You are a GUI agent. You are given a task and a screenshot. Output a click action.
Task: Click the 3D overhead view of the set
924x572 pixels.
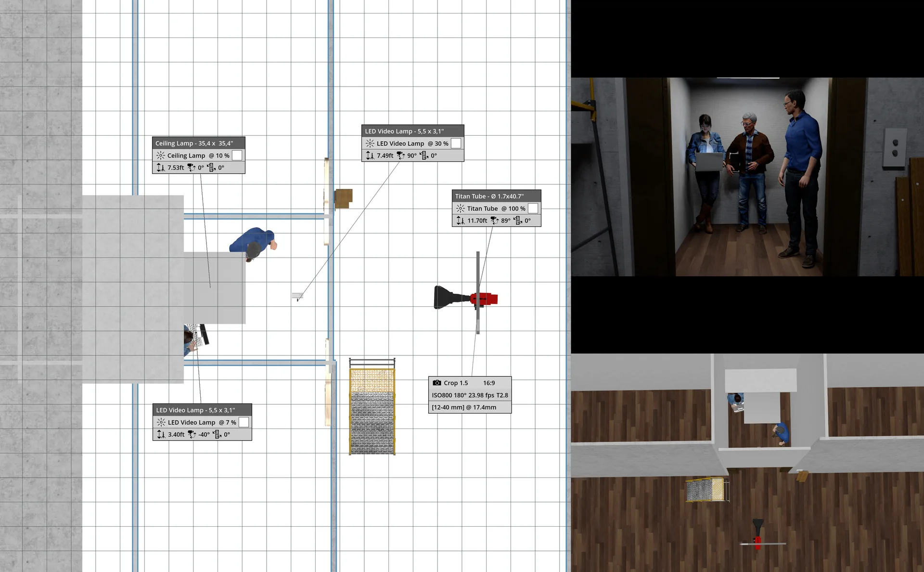point(747,463)
